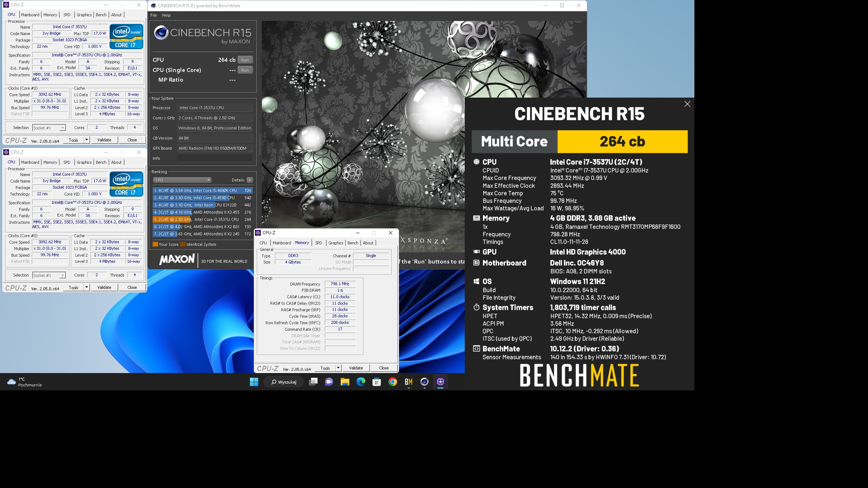
Task: Open Mainboard tab in top CPU-Z window
Action: [30, 15]
